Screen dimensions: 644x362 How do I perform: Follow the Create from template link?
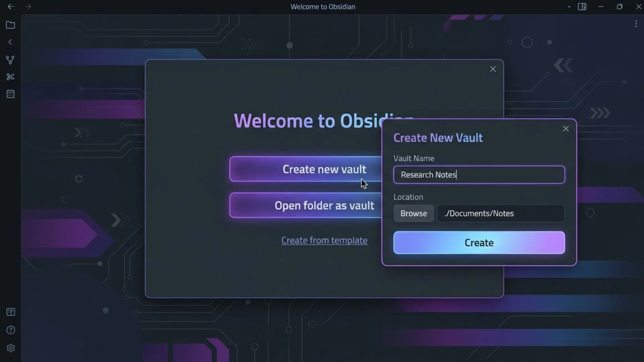point(324,240)
